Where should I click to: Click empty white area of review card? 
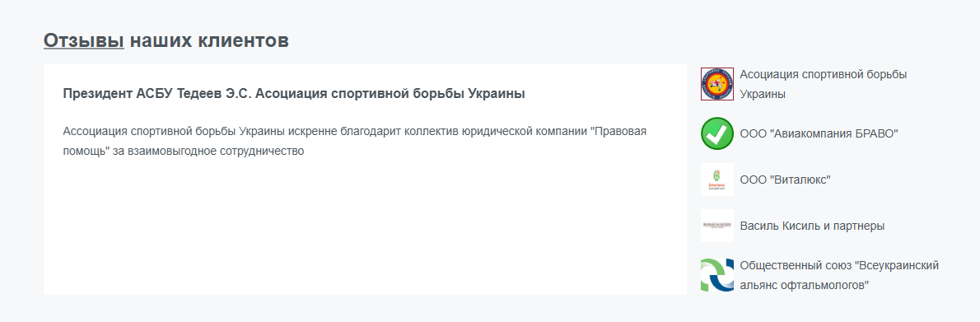click(x=365, y=231)
